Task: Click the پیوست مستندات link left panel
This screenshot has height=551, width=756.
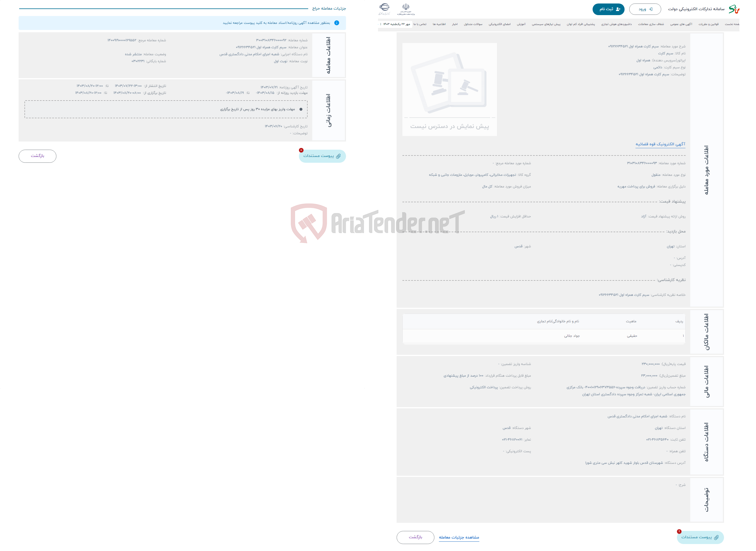Action: (322, 156)
